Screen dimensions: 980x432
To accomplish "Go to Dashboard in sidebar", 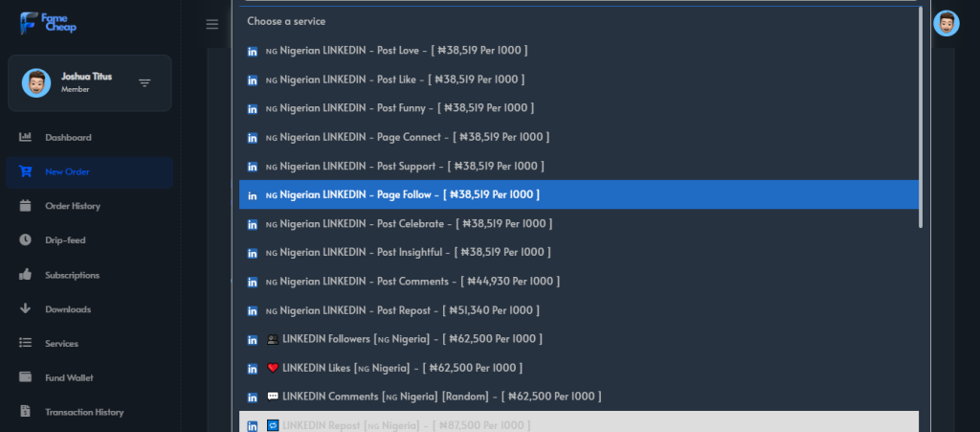I will pyautogui.click(x=89, y=138).
